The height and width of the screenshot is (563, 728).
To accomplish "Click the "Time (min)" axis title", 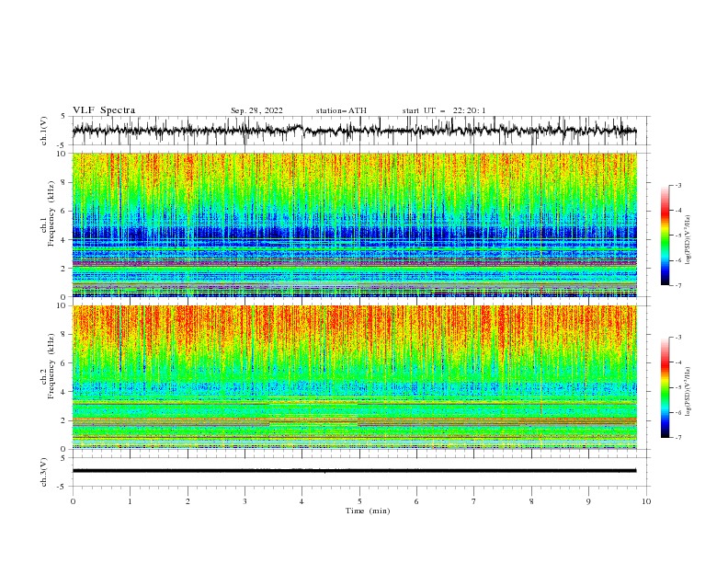I will [368, 511].
